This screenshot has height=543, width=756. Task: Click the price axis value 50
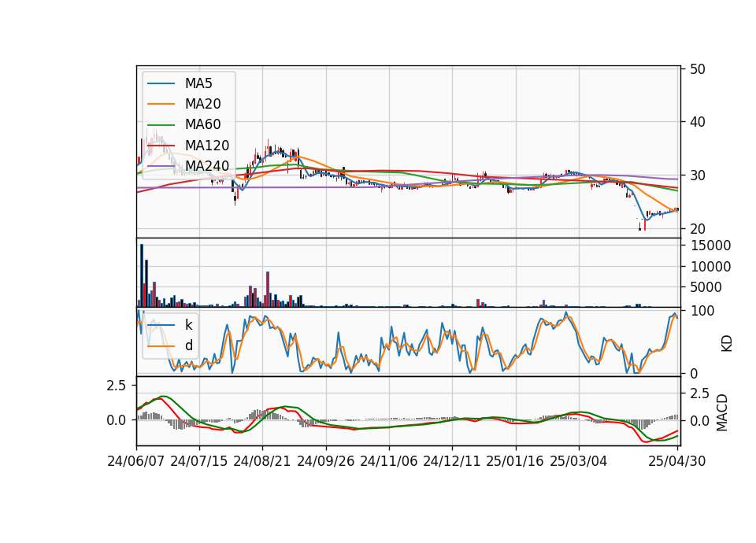coord(697,69)
